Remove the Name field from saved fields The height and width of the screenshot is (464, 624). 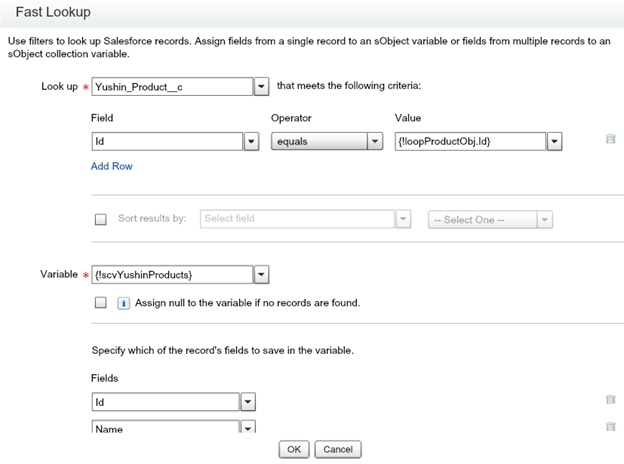610,427
